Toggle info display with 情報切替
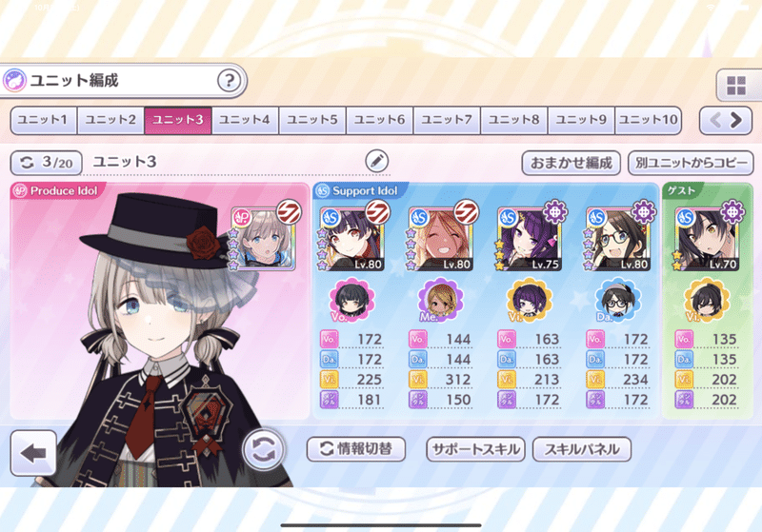The image size is (762, 532). click(x=355, y=449)
